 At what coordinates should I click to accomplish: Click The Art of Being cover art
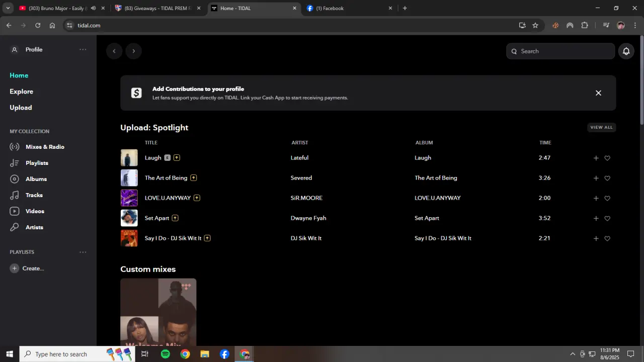[x=129, y=178]
